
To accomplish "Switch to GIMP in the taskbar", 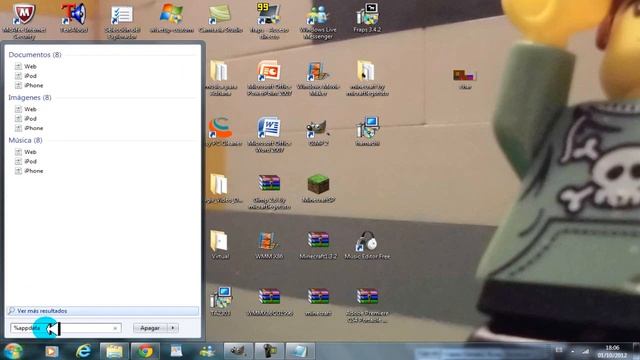I will 237,351.
